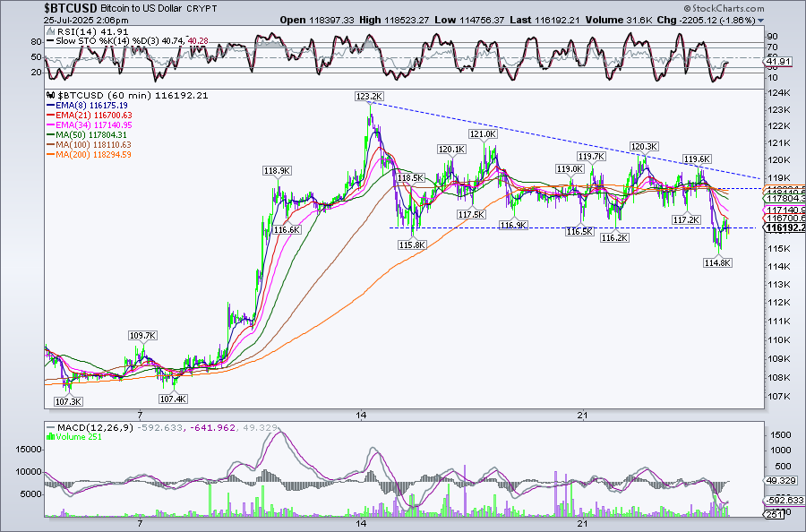Viewport: 806px width, 532px height.
Task: Click the 107K label on price axis
Action: click(x=777, y=396)
